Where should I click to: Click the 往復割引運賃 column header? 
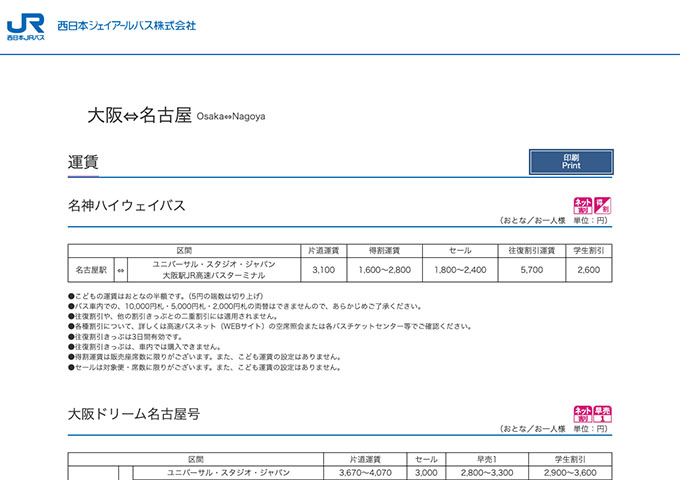[x=532, y=251]
